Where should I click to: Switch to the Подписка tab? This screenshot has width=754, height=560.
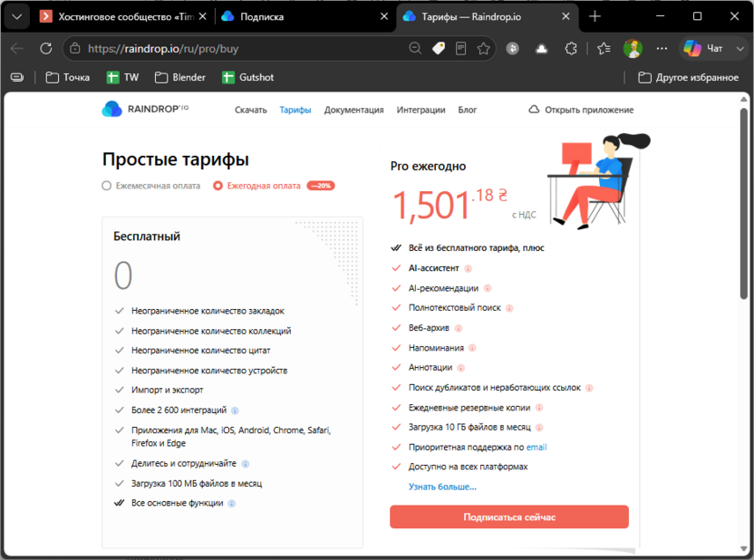[304, 17]
